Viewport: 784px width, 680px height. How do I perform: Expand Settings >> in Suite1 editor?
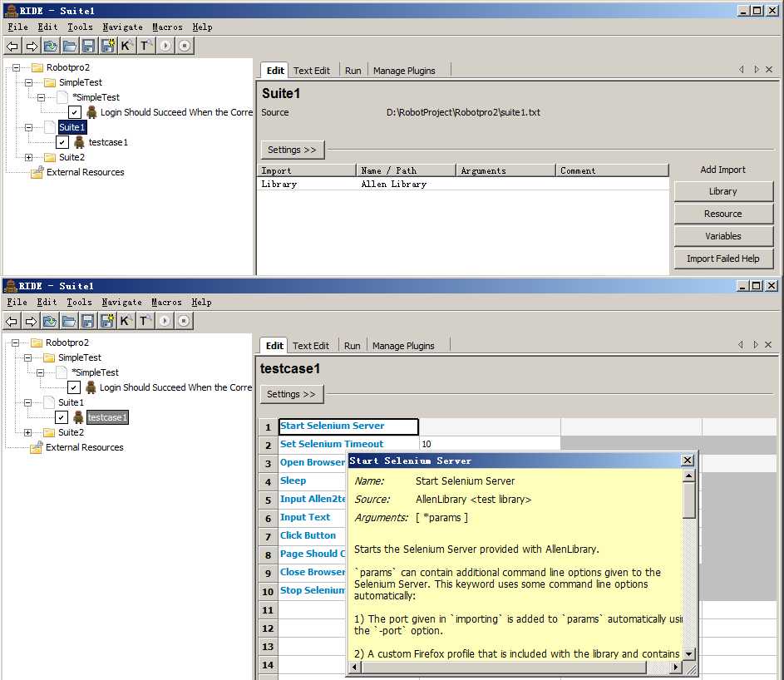293,150
